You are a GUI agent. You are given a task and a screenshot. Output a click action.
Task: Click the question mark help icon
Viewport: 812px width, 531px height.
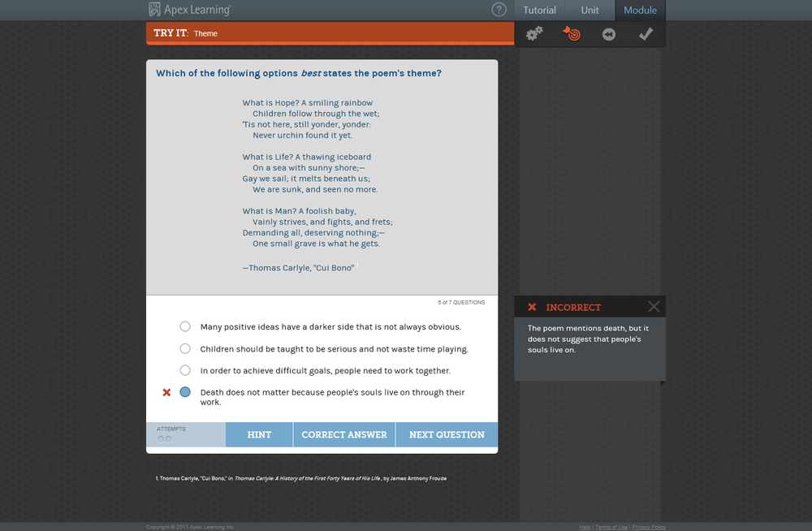coord(499,10)
